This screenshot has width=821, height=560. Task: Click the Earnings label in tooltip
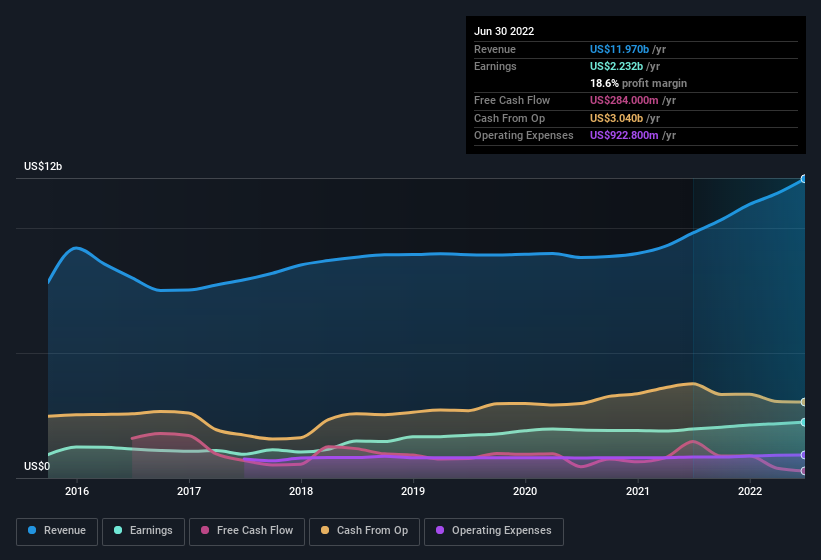pyautogui.click(x=495, y=66)
